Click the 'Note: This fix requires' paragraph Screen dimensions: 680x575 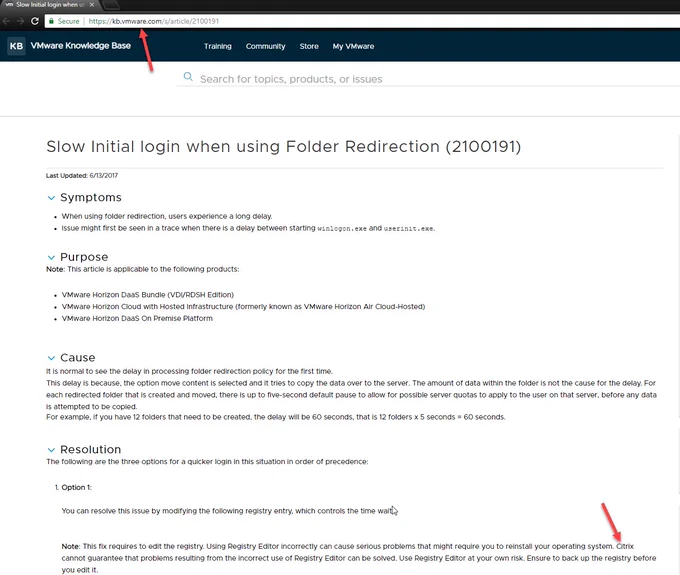tap(359, 558)
